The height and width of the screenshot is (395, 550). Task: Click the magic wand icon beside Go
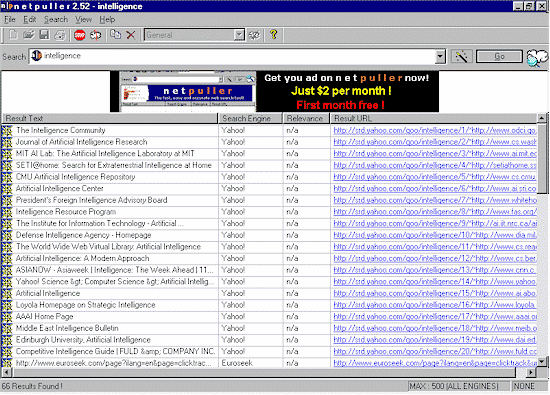click(x=461, y=56)
